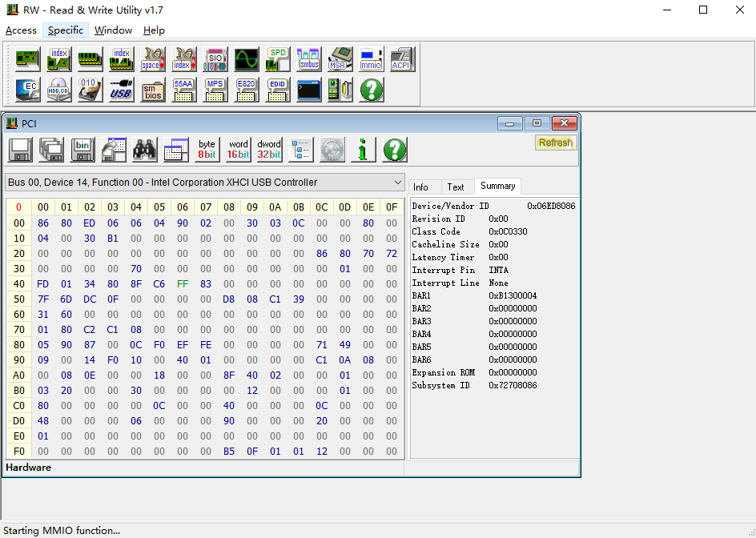Switch to byte 8bit display mode
The image size is (756, 538).
(x=207, y=150)
